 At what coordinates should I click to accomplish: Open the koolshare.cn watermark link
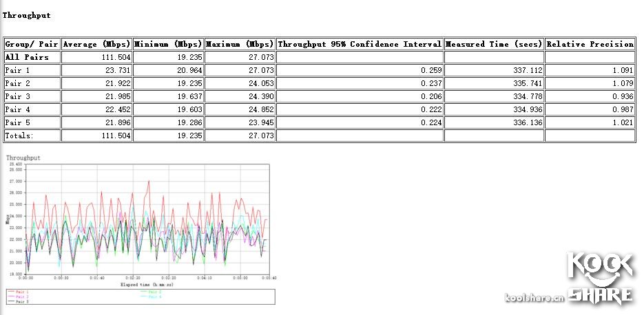[x=534, y=298]
